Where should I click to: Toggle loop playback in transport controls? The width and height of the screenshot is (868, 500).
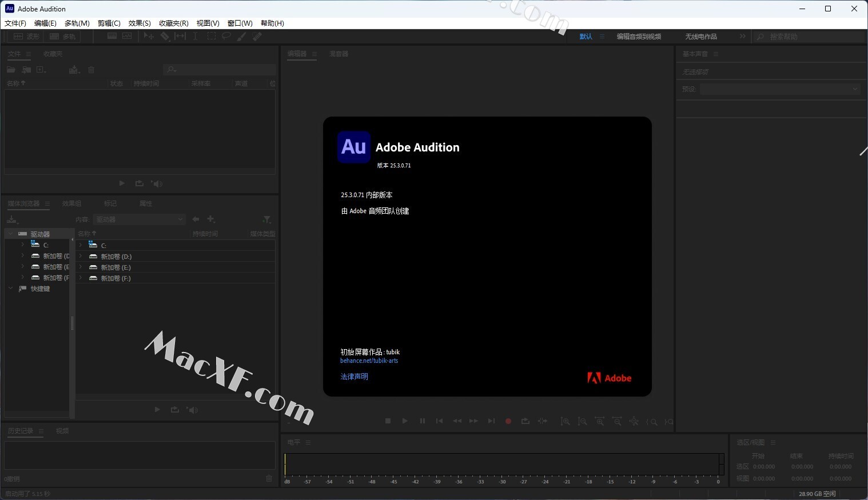click(x=525, y=421)
